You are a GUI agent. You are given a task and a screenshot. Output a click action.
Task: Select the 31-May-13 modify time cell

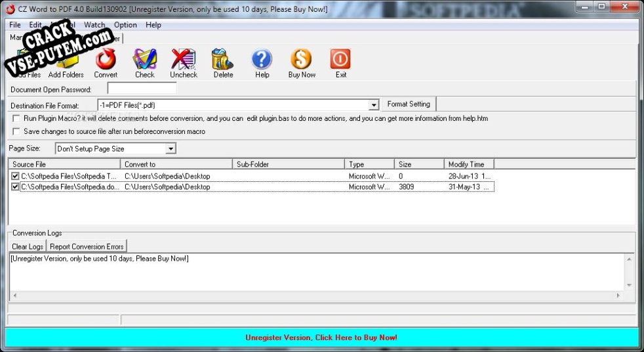(469, 187)
